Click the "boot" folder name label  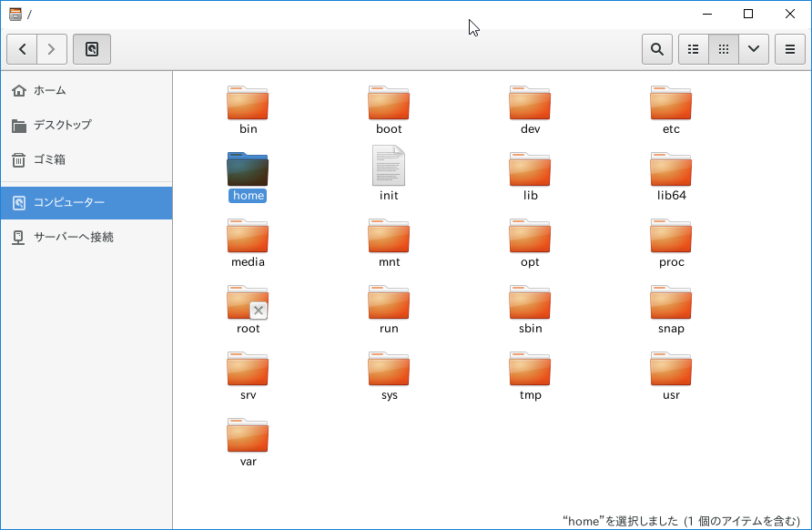point(389,129)
